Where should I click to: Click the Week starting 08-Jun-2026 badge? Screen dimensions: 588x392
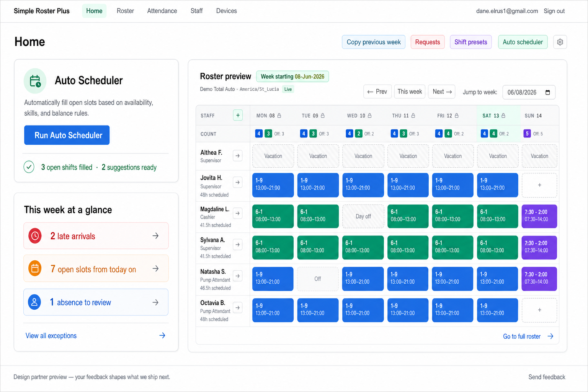click(292, 77)
